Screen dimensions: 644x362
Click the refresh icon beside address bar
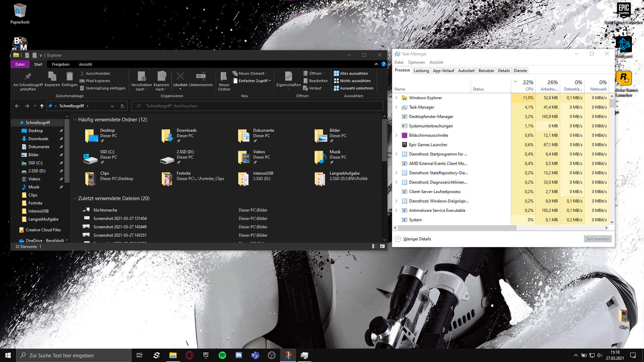(x=122, y=106)
